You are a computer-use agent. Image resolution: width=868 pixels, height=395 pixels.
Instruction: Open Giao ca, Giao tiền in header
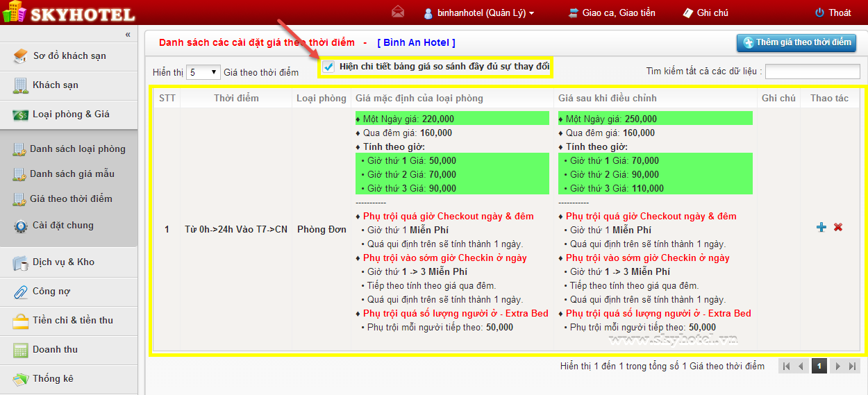tap(612, 12)
